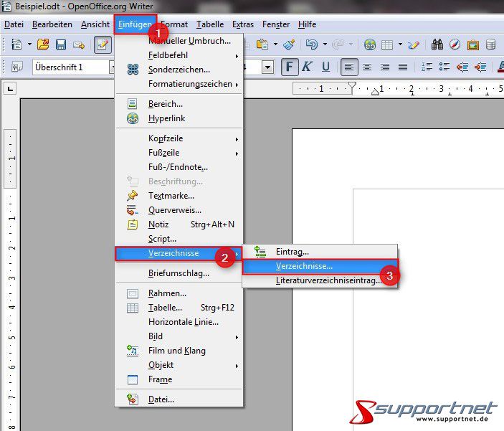The image size is (504, 431).
Task: Open the Table icon's dropdown arrow
Action: 400,44
